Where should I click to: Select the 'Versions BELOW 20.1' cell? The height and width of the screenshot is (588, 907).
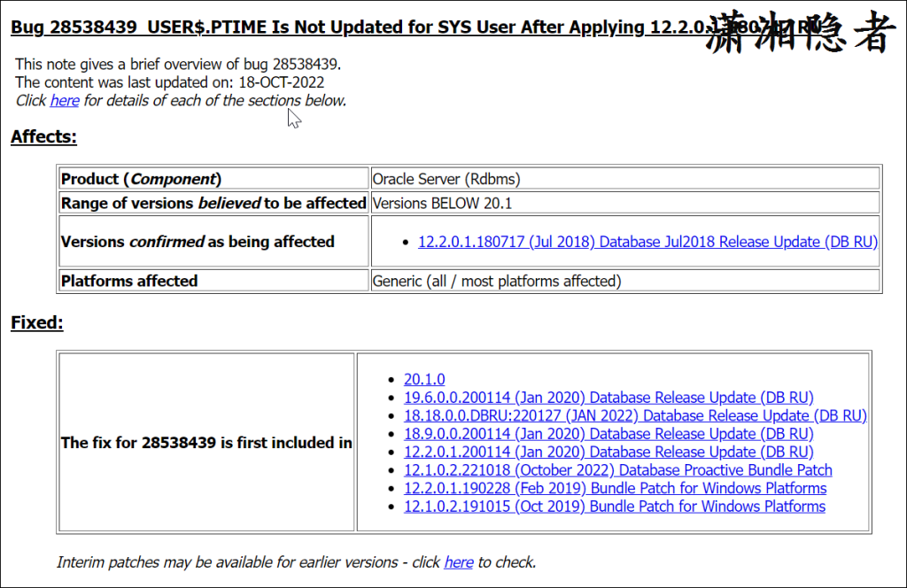(625, 204)
